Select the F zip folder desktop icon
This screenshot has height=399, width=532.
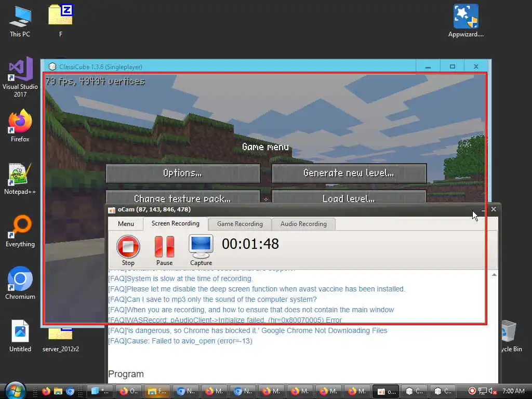[x=61, y=20]
